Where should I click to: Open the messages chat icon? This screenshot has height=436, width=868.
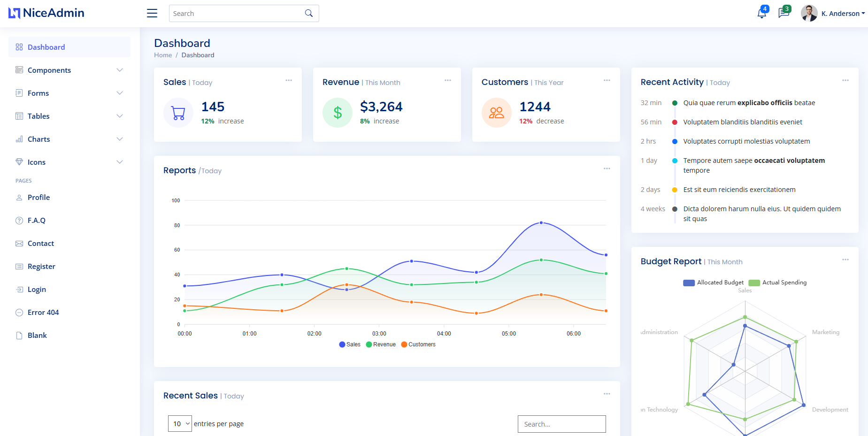click(x=784, y=13)
